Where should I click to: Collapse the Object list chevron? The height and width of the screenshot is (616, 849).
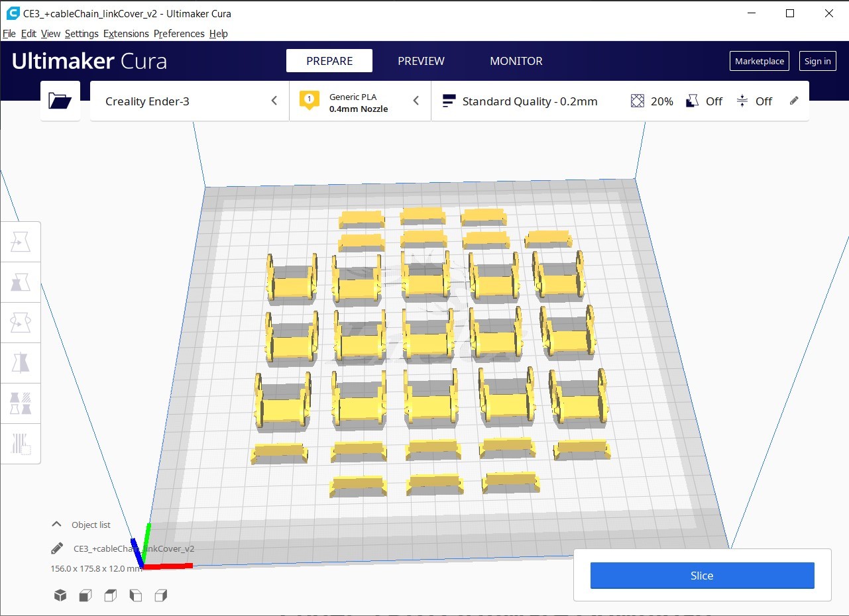56,524
